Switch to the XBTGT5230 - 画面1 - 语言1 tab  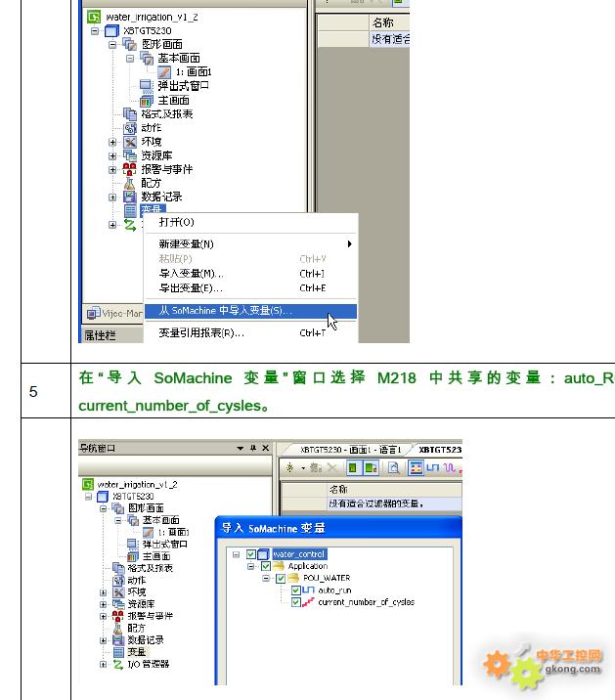(350, 450)
